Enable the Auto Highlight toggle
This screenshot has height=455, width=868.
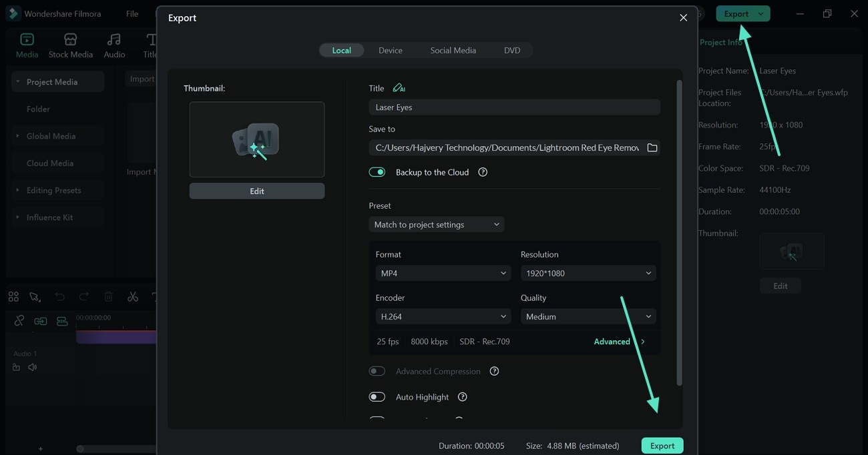(x=377, y=397)
